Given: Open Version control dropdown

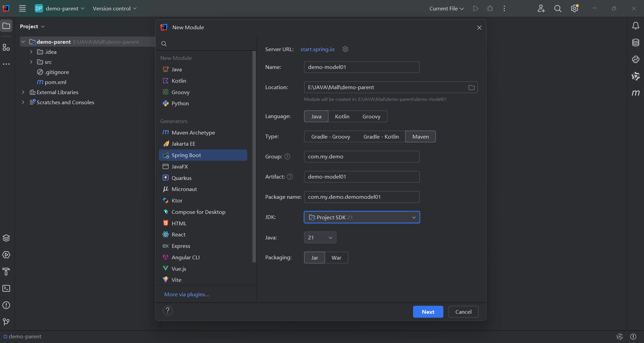Looking at the screenshot, I should tap(114, 8).
